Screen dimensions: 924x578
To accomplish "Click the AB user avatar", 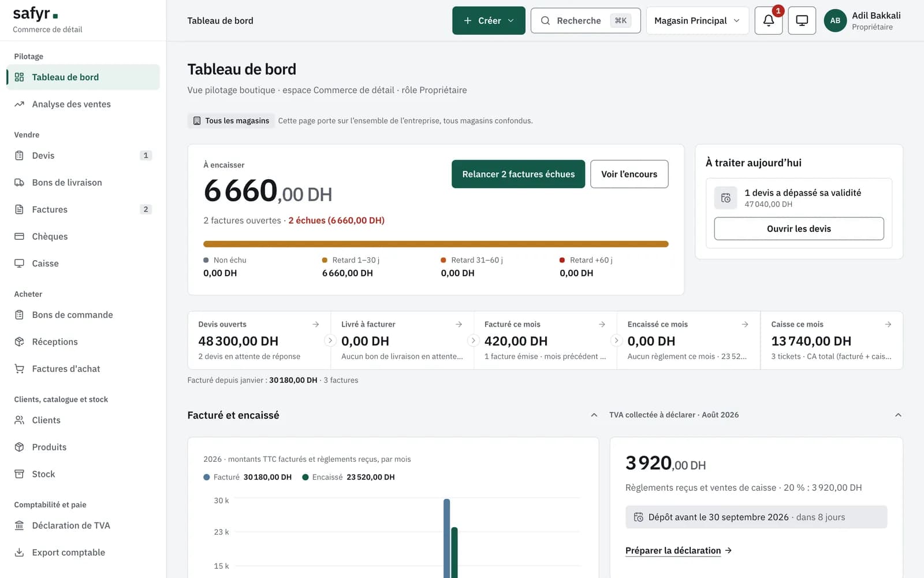I will click(x=835, y=21).
